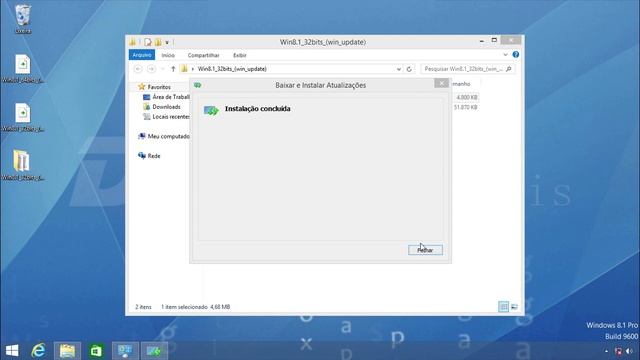Click the action center flag tray icon
The image size is (640, 360).
click(618, 351)
